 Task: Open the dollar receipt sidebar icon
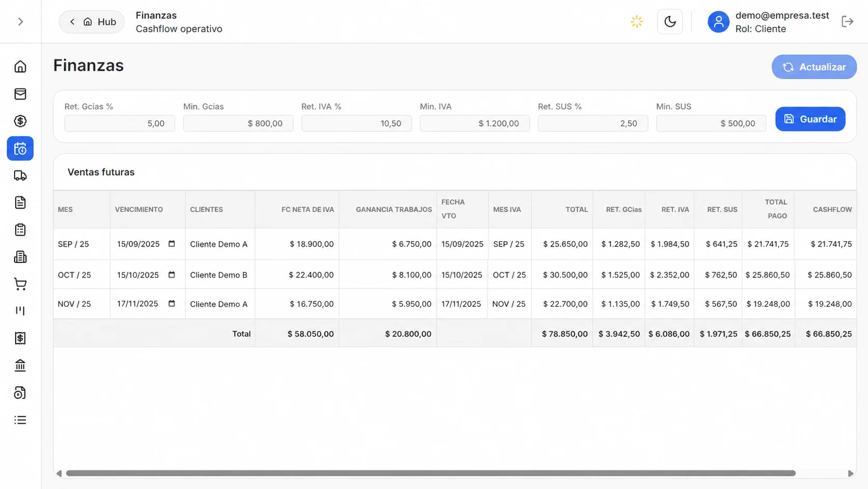pyautogui.click(x=20, y=338)
